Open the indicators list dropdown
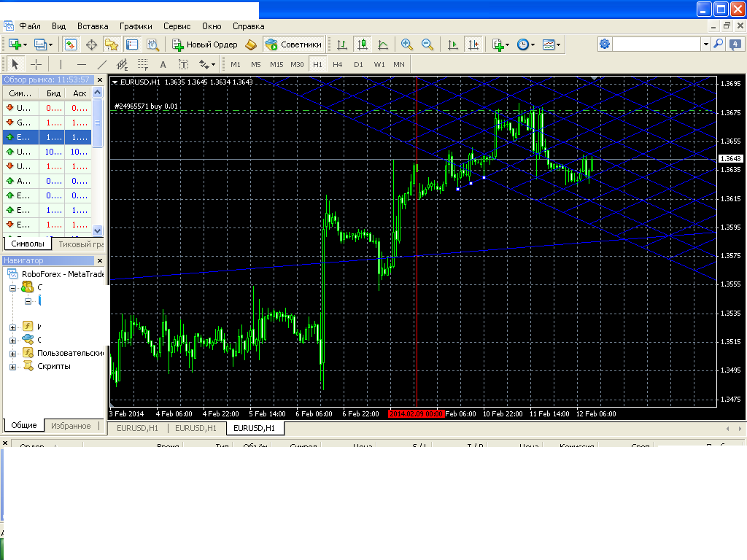 point(500,44)
